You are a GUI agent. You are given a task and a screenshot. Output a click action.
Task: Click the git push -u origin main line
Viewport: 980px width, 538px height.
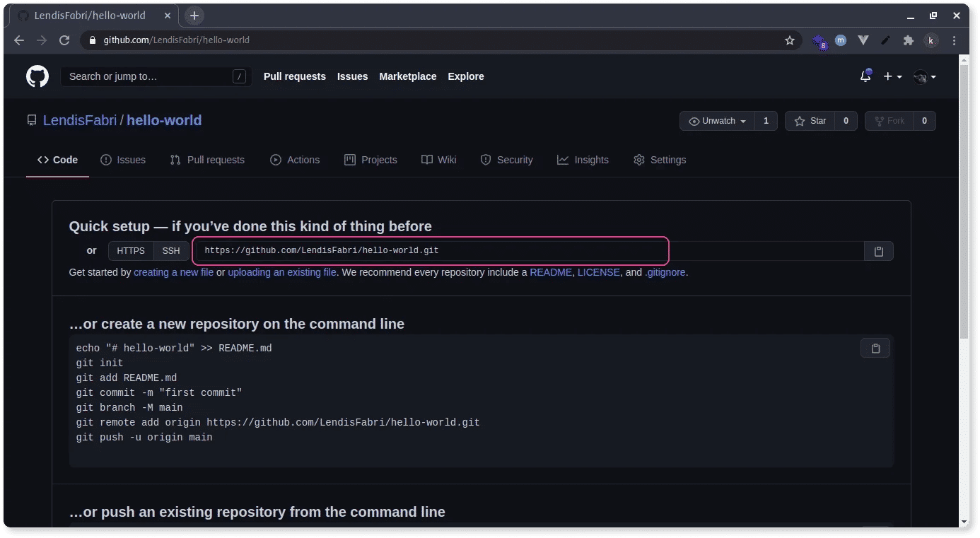point(144,438)
